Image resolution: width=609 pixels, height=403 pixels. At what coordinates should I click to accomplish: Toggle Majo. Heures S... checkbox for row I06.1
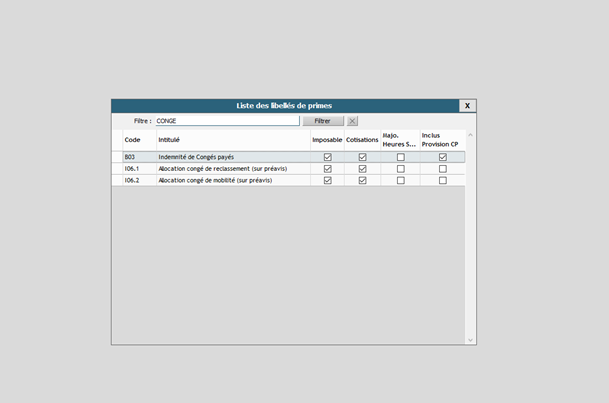[x=401, y=169]
